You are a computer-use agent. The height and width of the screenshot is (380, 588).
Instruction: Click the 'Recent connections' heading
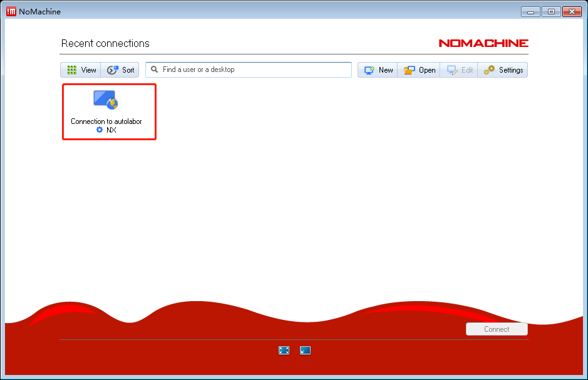click(105, 43)
